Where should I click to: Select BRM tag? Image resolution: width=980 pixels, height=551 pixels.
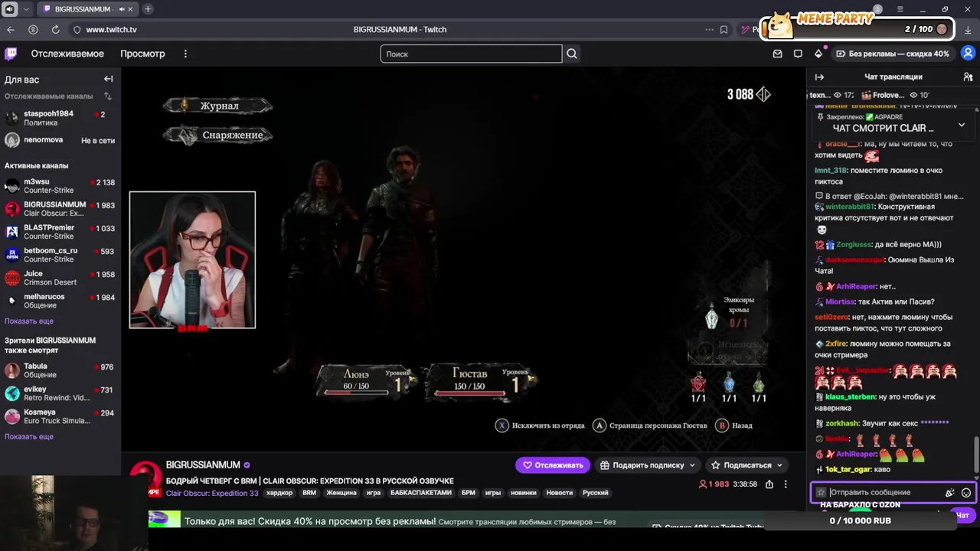309,493
